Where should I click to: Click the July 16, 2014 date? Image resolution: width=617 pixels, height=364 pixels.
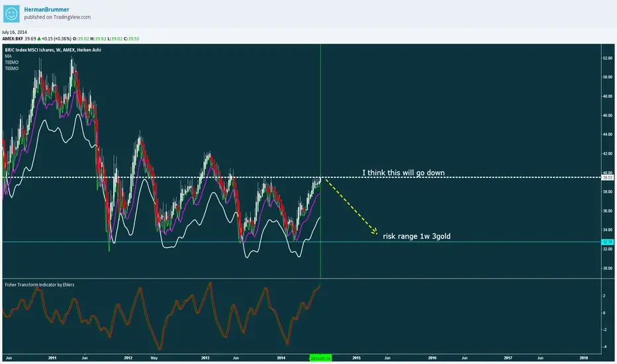(14, 32)
